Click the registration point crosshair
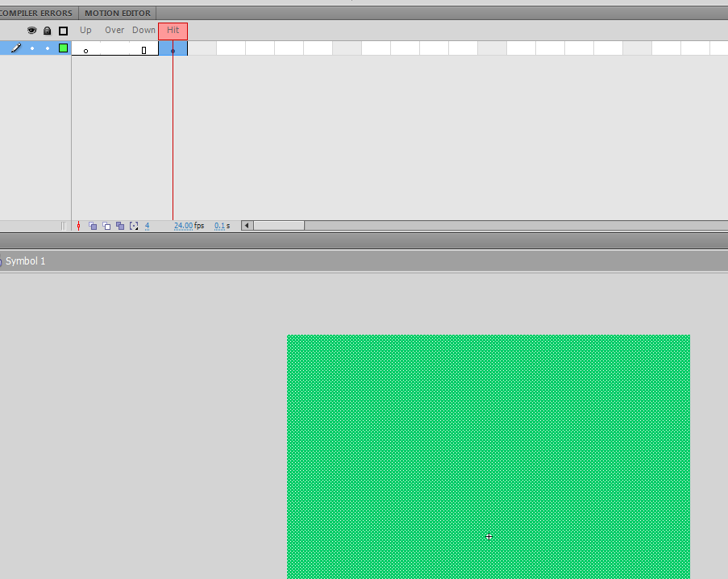The height and width of the screenshot is (579, 728). click(x=489, y=537)
